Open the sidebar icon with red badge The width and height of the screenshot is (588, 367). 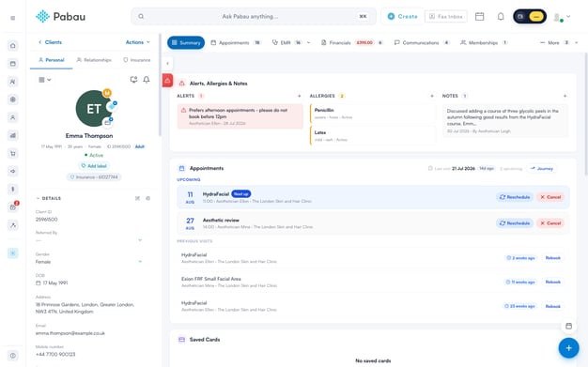(13, 206)
